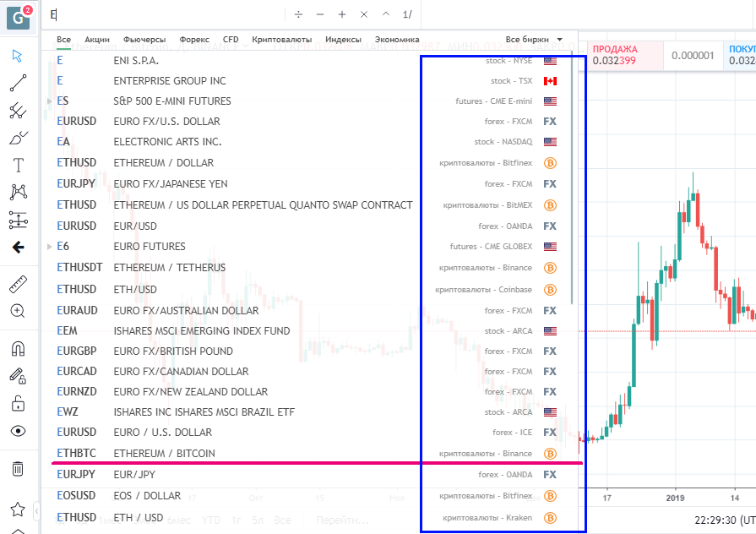Screen dimensions: 756x534
Task: Select the long position forecast tool
Action: [x=19, y=220]
